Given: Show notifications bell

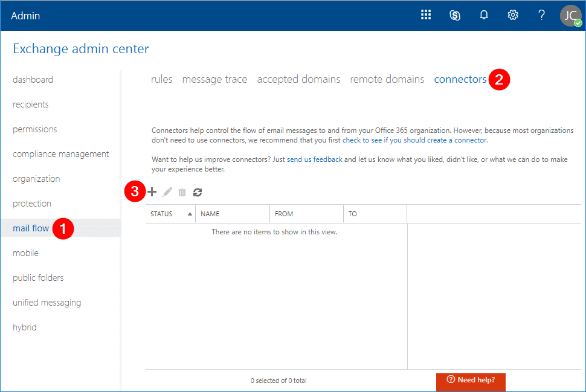Looking at the screenshot, I should [x=483, y=15].
